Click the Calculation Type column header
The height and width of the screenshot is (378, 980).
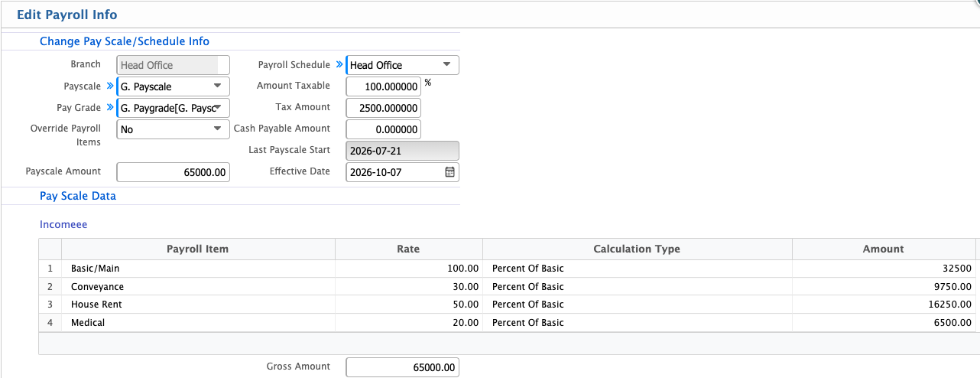637,249
